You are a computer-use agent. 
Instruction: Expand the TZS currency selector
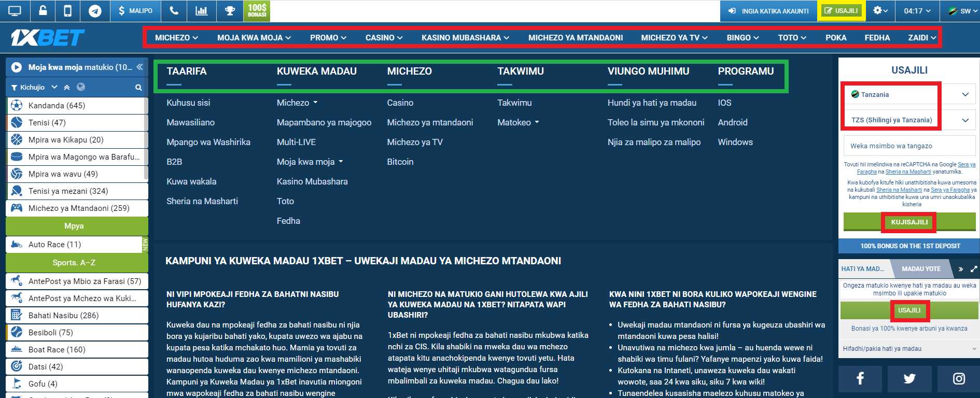click(909, 120)
